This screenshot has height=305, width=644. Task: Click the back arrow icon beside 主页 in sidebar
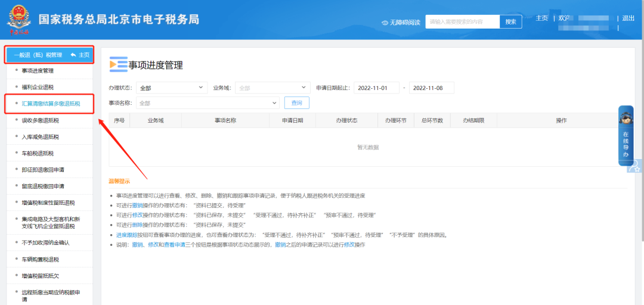[x=73, y=55]
